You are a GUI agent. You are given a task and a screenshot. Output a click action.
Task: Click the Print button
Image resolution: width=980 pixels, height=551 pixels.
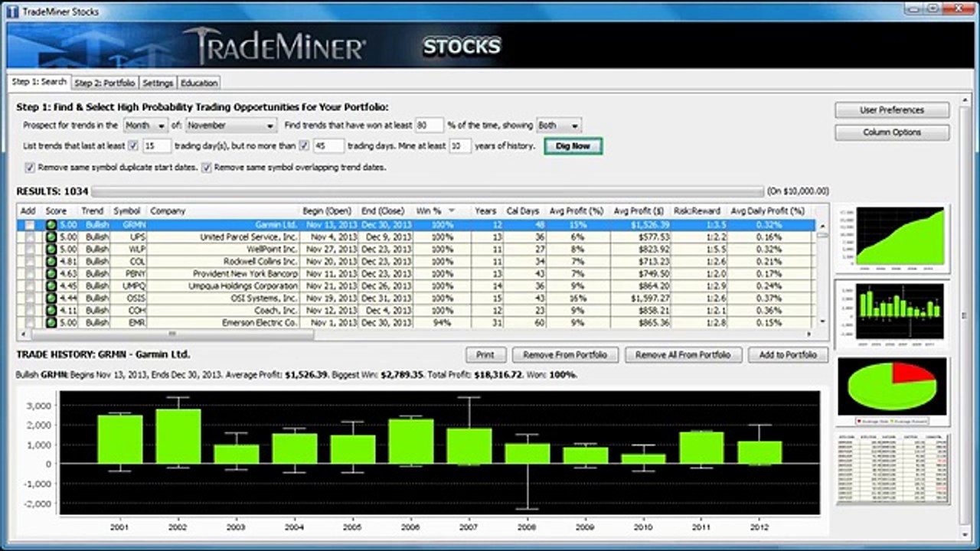pos(485,355)
